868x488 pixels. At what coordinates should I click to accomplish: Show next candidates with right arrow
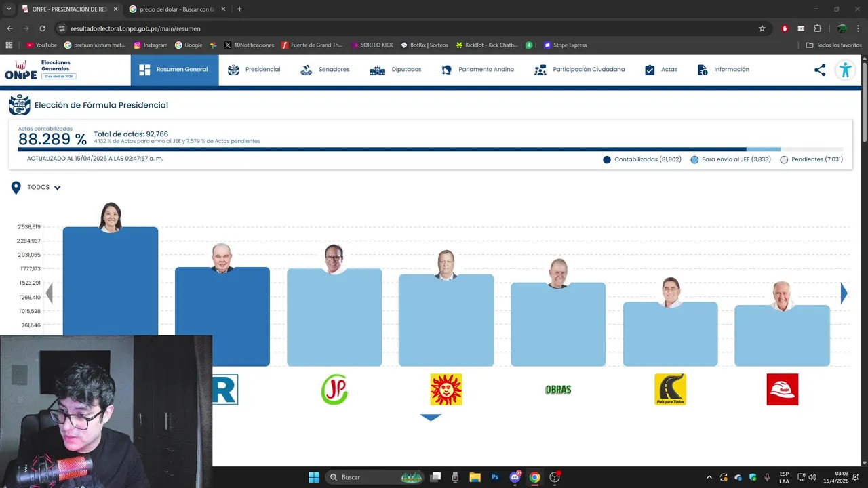(x=844, y=293)
